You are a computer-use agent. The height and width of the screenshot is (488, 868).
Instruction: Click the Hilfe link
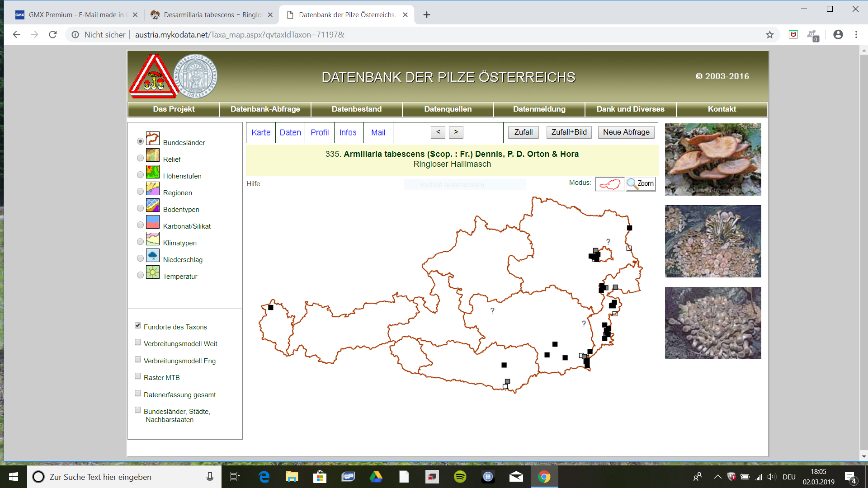click(x=253, y=184)
